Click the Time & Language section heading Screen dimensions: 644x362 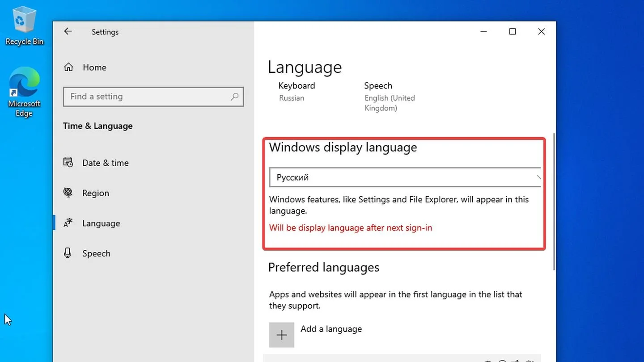tap(97, 126)
